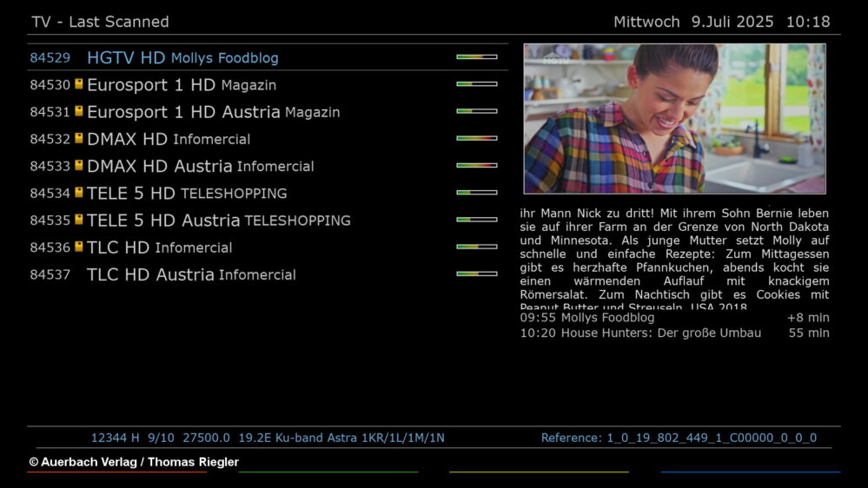Click encryption icon beside Eurosport 1 HD
This screenshot has height=488, width=868.
78,83
